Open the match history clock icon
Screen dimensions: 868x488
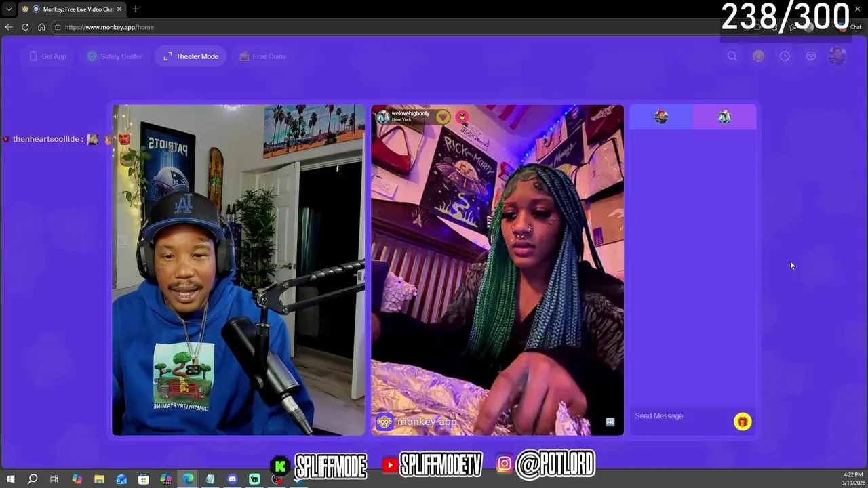click(x=785, y=56)
